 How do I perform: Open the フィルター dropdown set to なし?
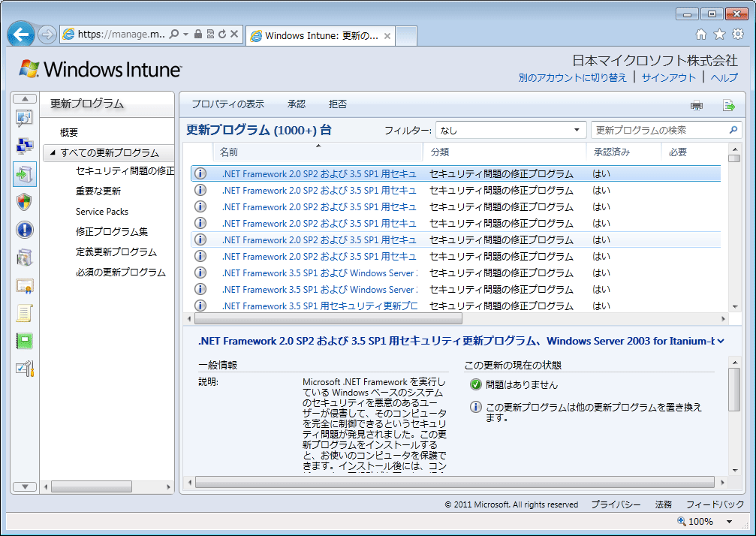tap(511, 130)
